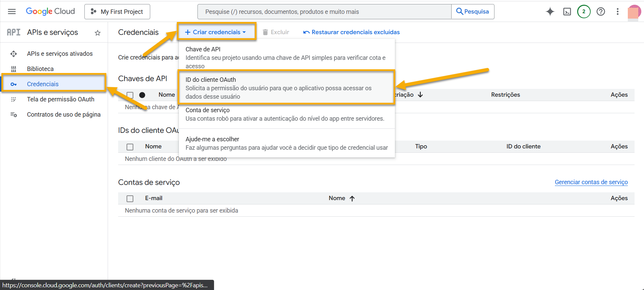This screenshot has width=644, height=290.
Task: Click the ID do cliente column header
Action: [524, 146]
